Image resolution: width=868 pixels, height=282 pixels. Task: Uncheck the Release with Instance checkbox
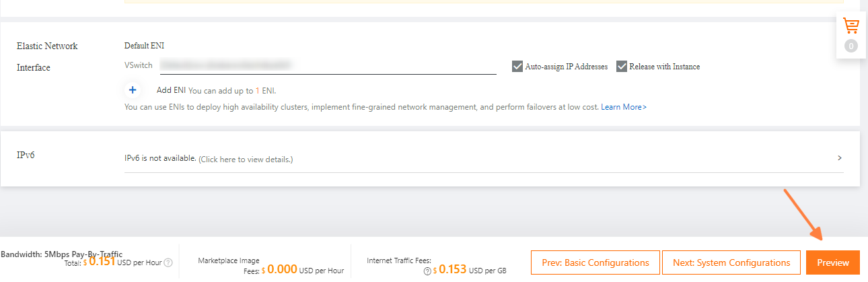(622, 67)
